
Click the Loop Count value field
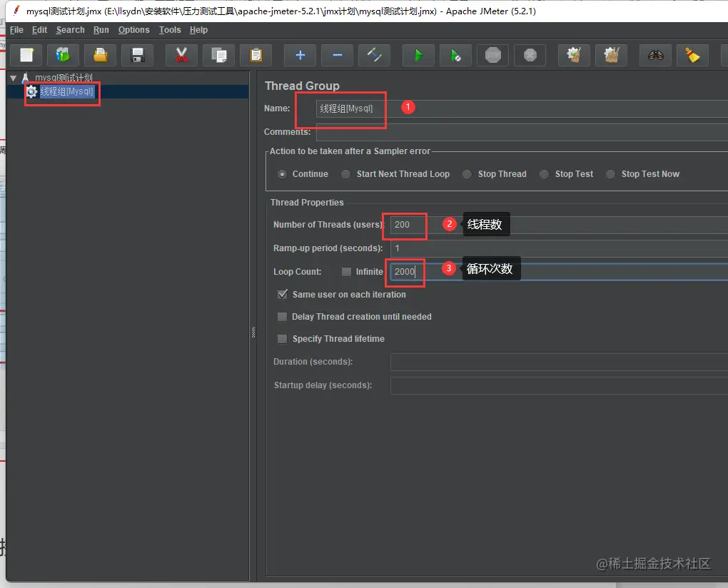pos(559,271)
